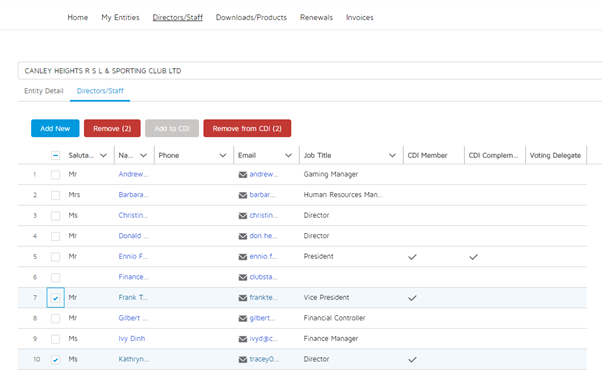
Task: Click the mail icon in Finance row
Action: click(x=243, y=278)
